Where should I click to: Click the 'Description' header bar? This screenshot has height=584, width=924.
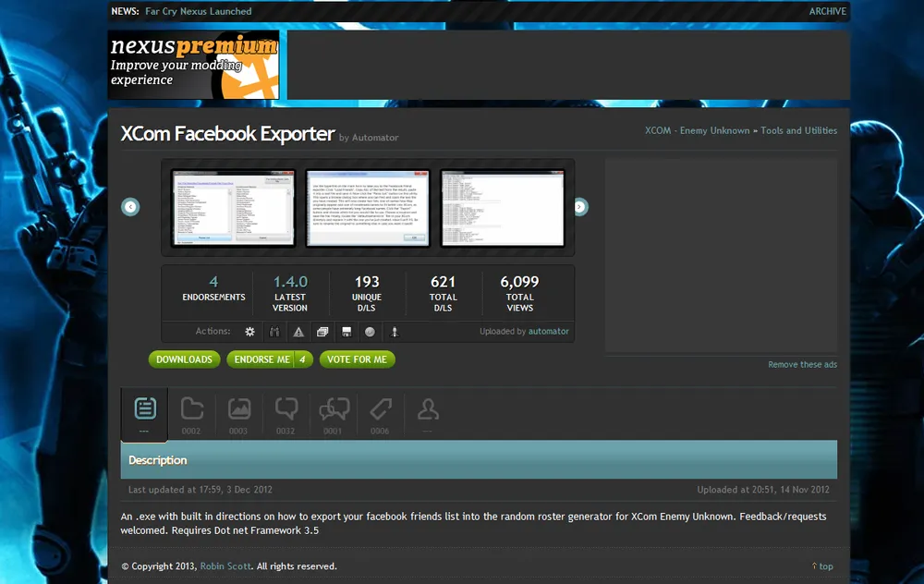pyautogui.click(x=479, y=459)
